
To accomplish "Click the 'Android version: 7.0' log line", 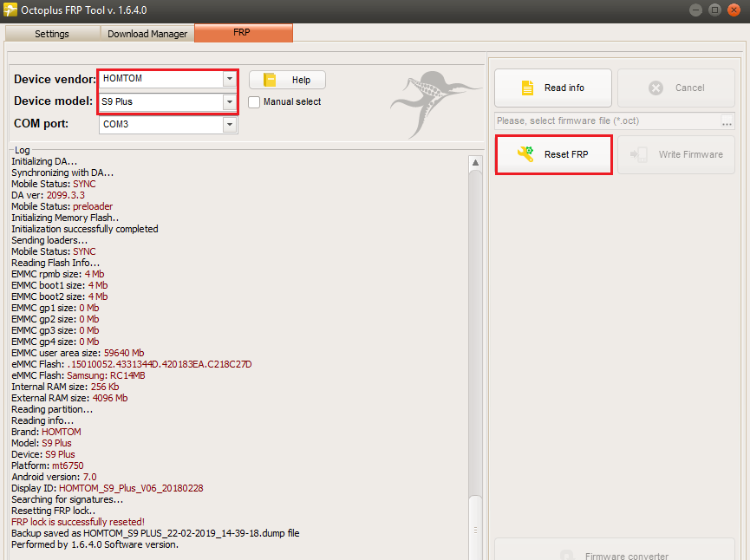I will click(54, 477).
